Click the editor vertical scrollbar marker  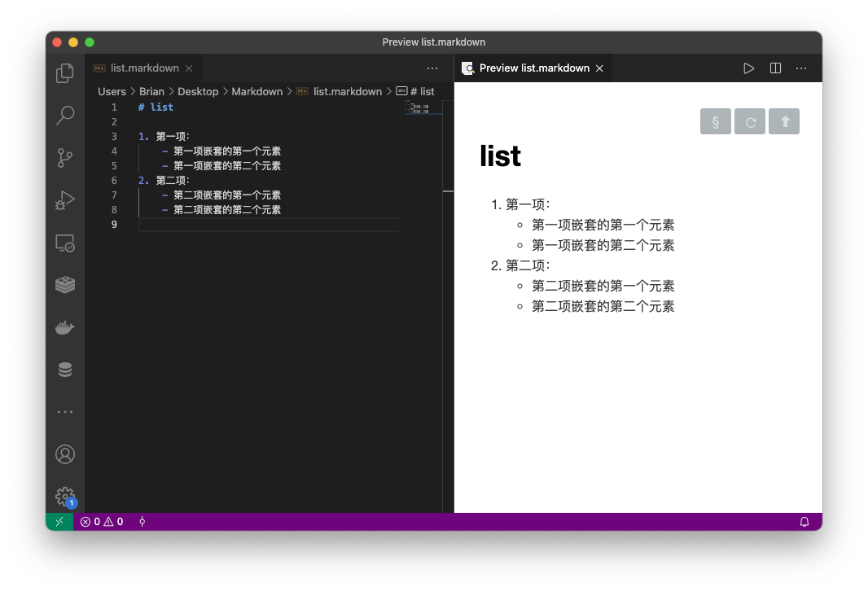pos(449,191)
